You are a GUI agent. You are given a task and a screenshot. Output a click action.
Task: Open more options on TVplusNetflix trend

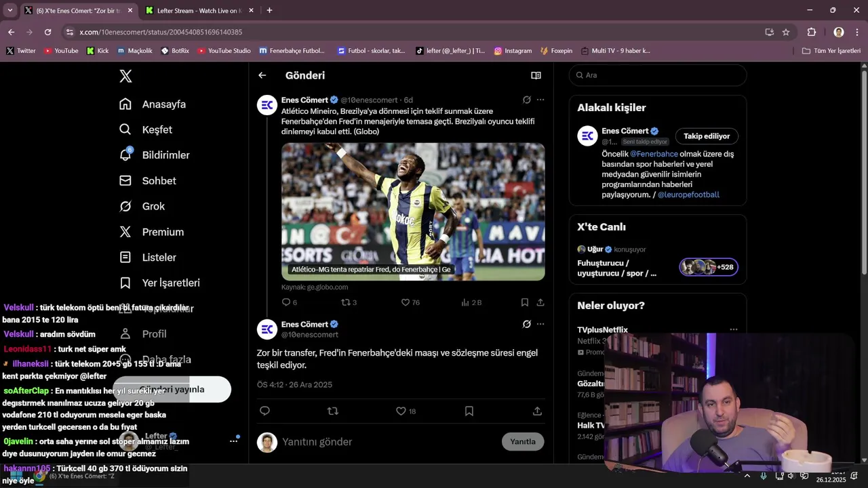pyautogui.click(x=734, y=329)
